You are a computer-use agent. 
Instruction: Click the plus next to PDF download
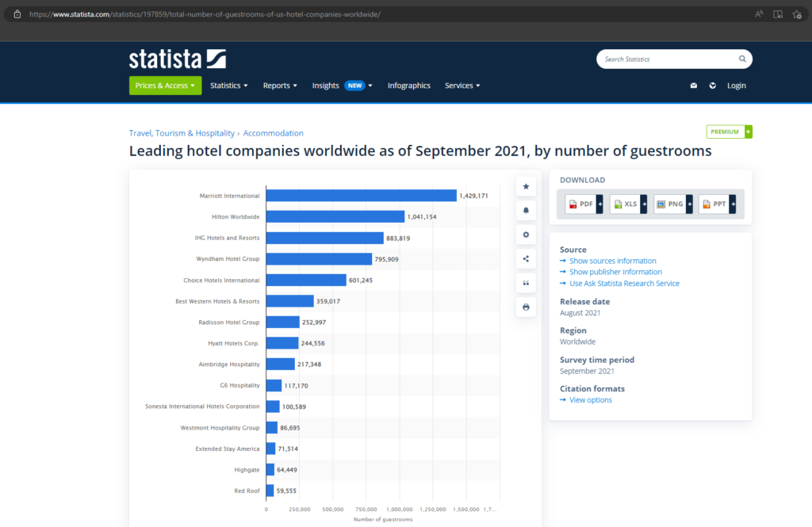coord(599,204)
